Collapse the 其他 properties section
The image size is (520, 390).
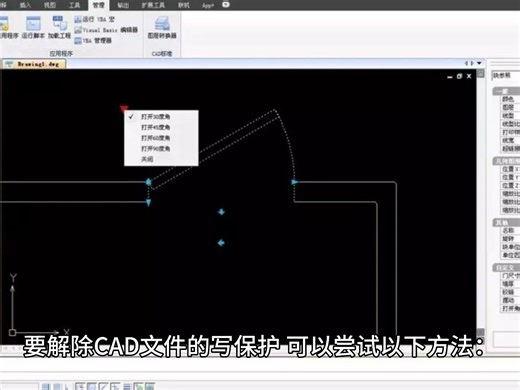[x=506, y=222]
